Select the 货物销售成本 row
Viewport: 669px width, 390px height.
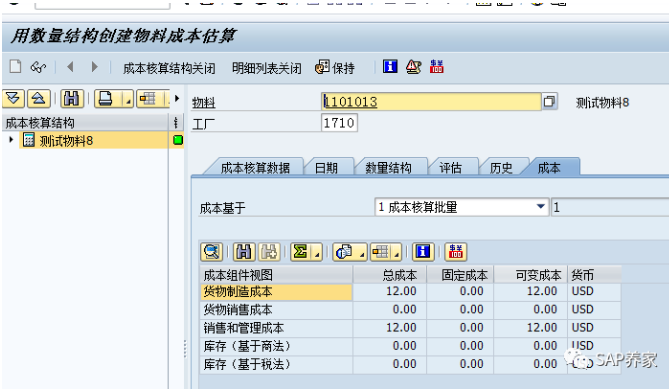(x=276, y=310)
